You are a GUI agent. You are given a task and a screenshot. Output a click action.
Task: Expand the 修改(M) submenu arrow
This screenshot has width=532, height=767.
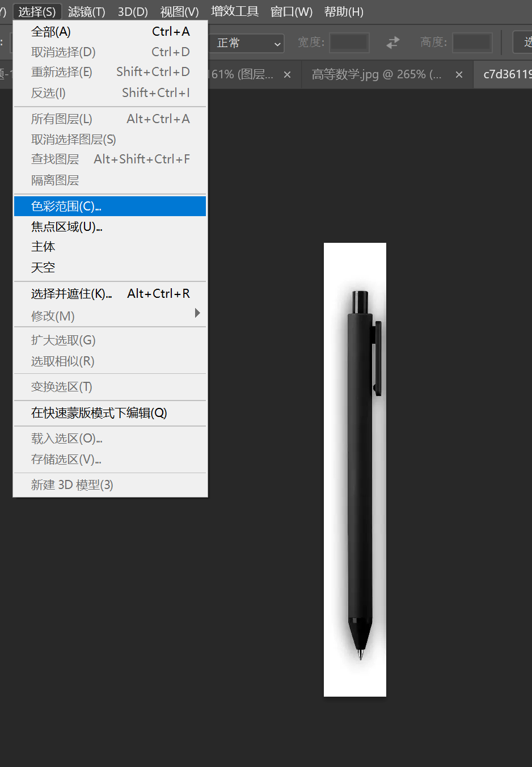[x=197, y=313]
